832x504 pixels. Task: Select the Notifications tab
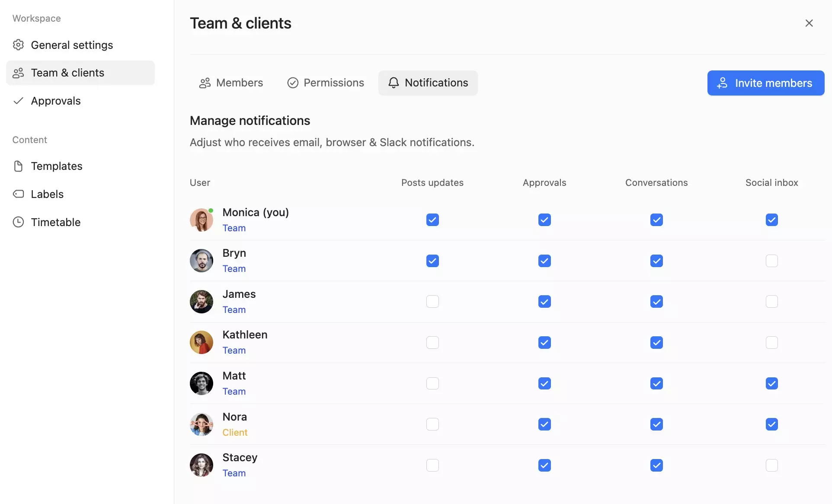(x=428, y=83)
